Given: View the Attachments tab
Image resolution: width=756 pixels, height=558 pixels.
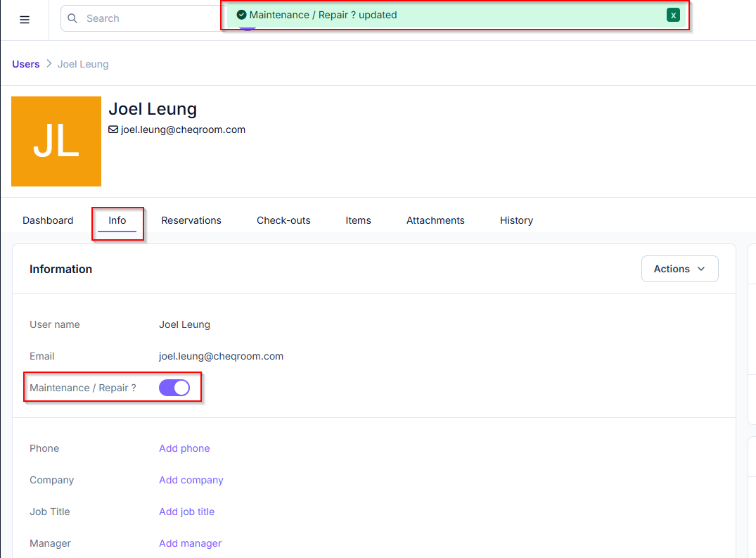Looking at the screenshot, I should 435,220.
